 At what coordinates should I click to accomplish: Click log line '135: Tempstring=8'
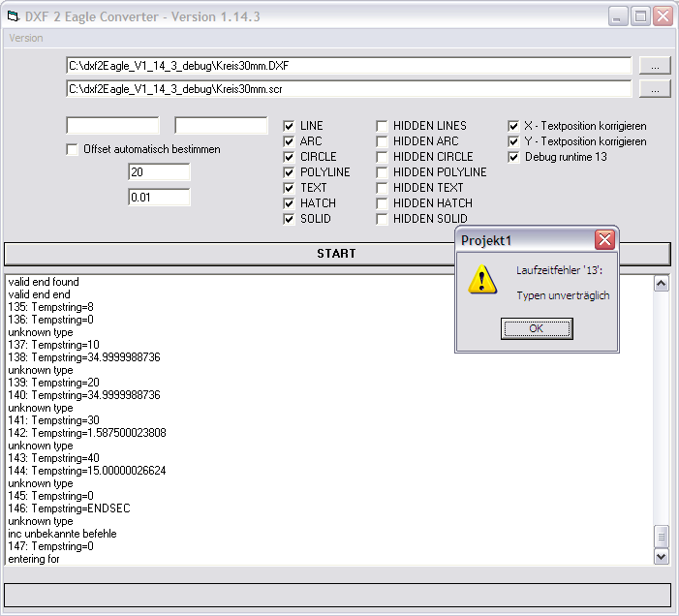50,307
